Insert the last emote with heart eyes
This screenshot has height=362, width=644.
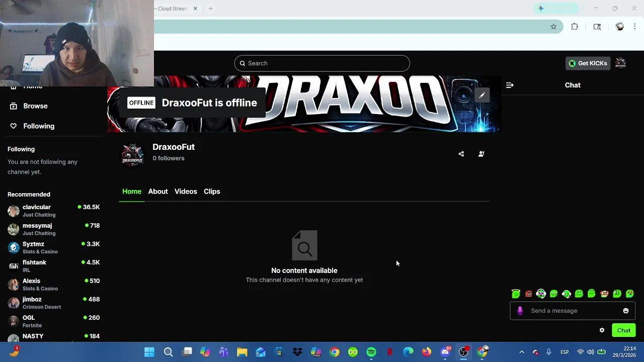click(x=629, y=294)
